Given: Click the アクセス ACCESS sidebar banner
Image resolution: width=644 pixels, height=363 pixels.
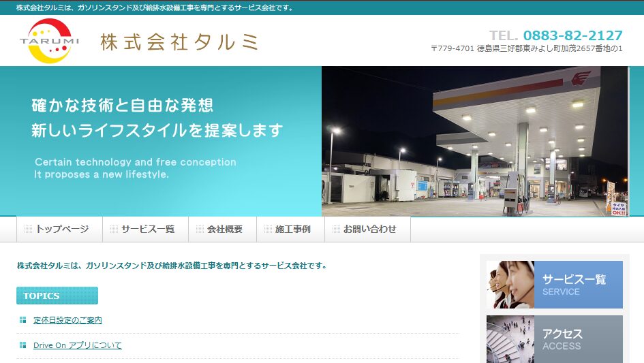Looking at the screenshot, I should (555, 339).
